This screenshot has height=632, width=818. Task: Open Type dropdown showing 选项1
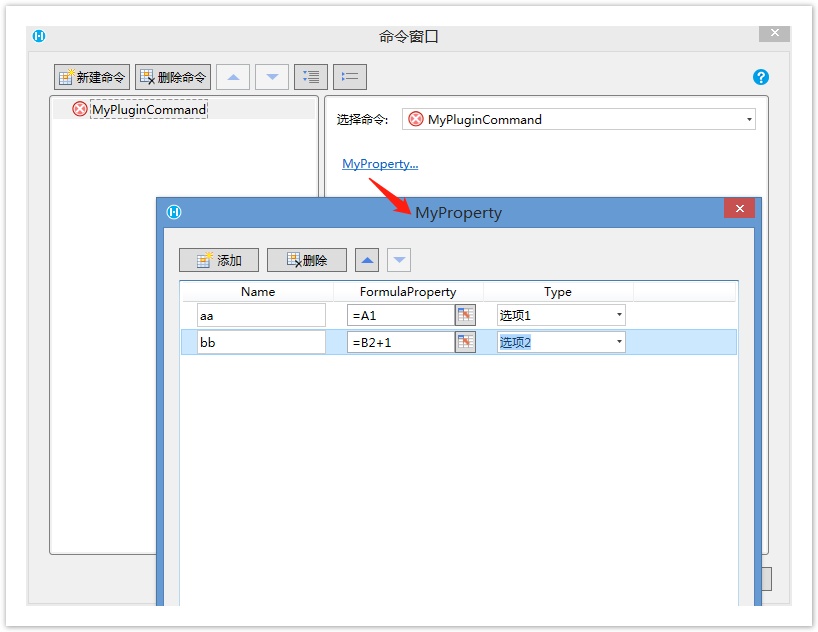(x=619, y=315)
